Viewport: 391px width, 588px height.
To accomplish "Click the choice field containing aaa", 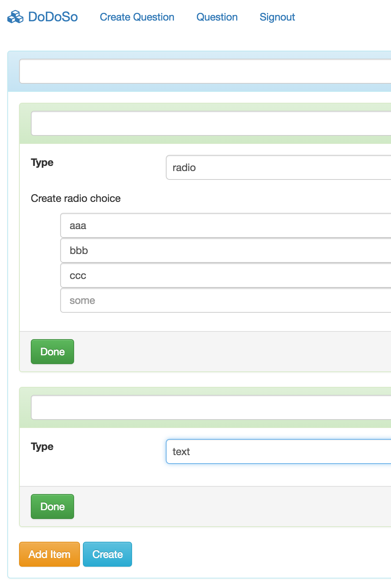I will tap(226, 225).
